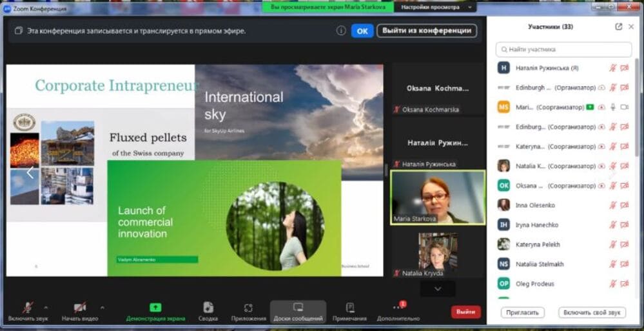Open Доски сообщений whiteboards
The image size is (644, 331).
coord(298,308)
